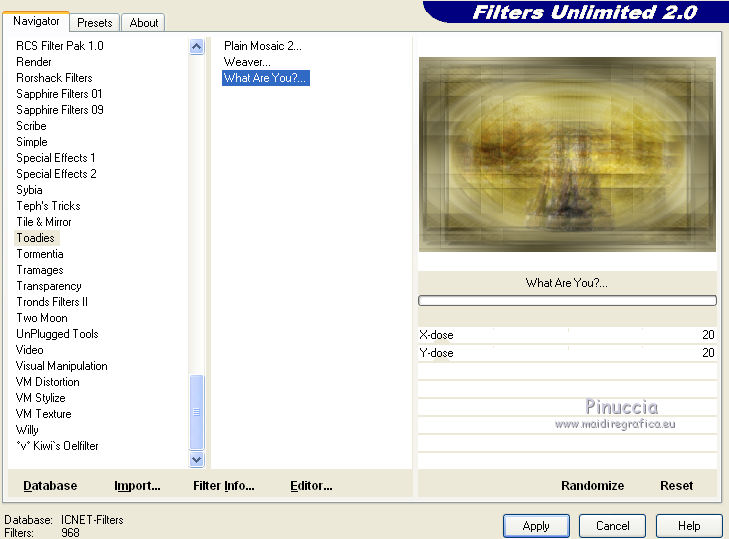Viewport: 729px width, 539px height.
Task: Select Tile & Mirror category
Action: tap(44, 222)
